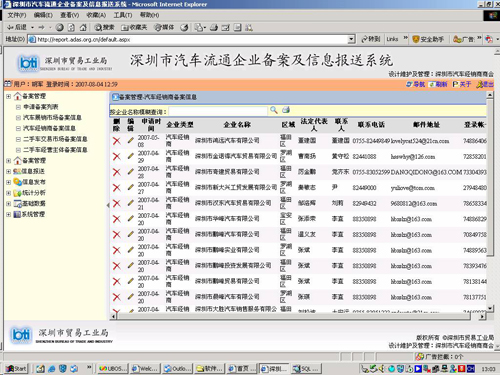Delete the record dated 2007-04-21
The image size is (500, 375).
(117, 203)
